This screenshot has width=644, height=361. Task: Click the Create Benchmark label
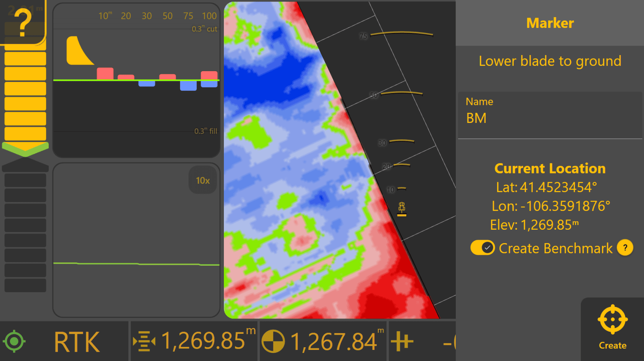click(555, 248)
